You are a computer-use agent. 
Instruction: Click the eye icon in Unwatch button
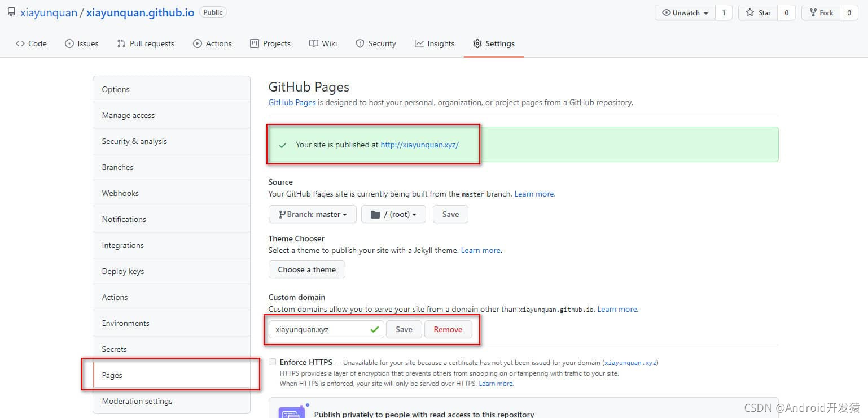tap(667, 12)
